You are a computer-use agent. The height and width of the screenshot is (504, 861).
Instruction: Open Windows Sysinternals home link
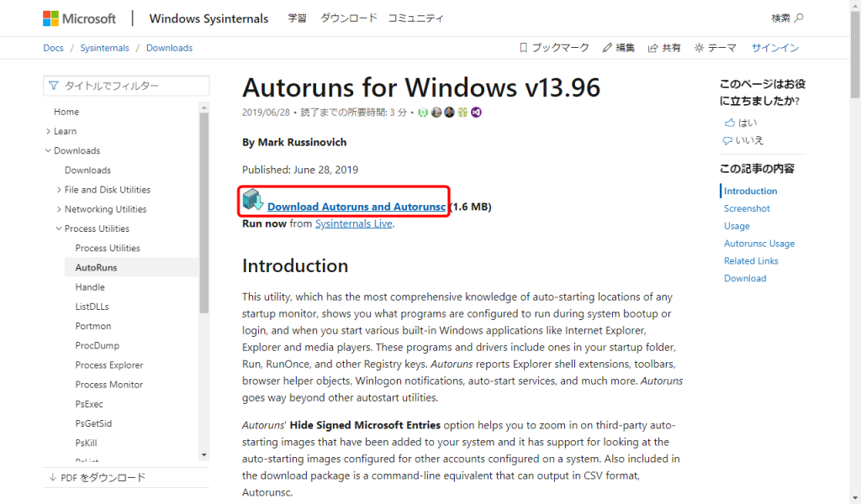pyautogui.click(x=209, y=18)
